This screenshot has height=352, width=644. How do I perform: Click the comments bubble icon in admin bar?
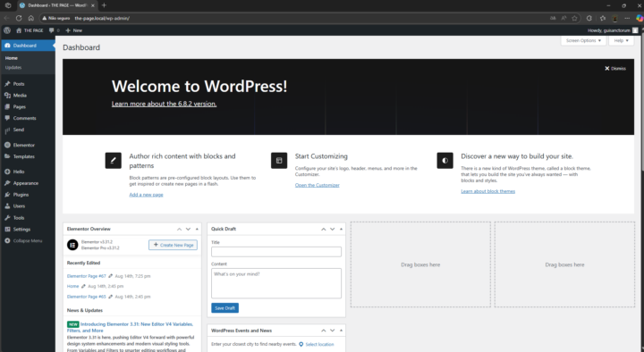(x=51, y=30)
